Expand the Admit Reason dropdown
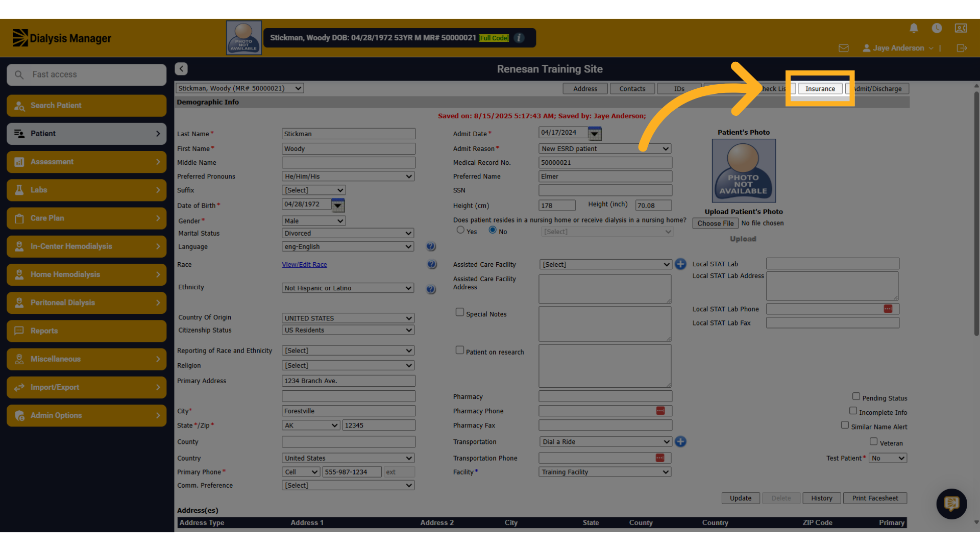980x551 pixels. [x=605, y=149]
